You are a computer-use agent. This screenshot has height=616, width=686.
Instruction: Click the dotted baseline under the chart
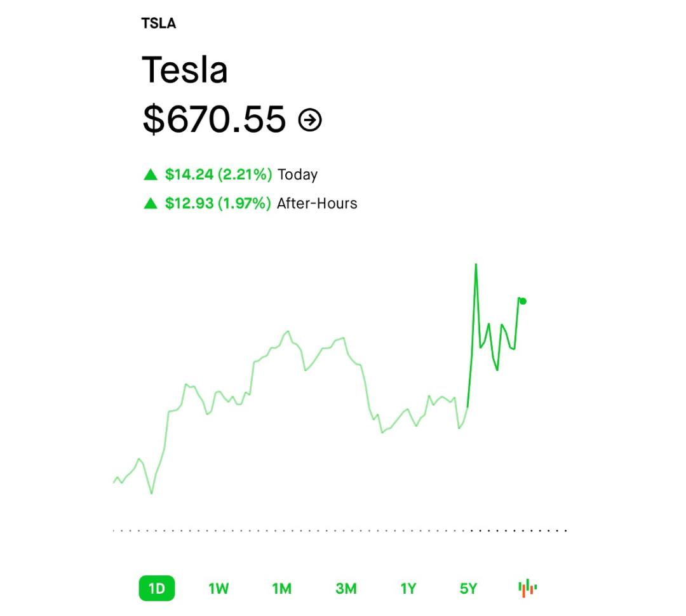339,531
